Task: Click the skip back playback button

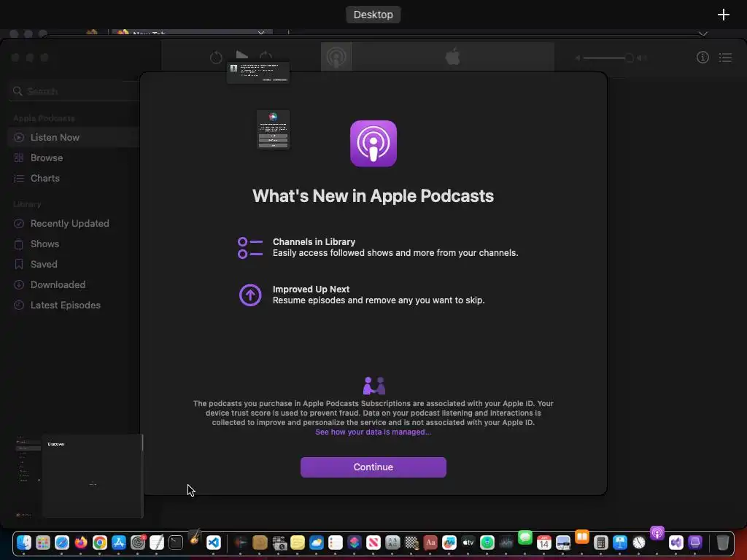Action: [x=216, y=58]
